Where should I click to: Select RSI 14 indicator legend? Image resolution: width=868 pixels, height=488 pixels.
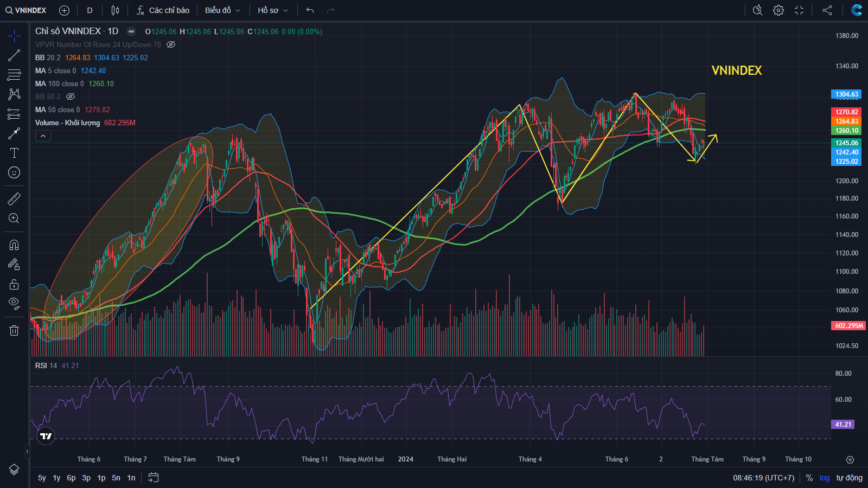[x=46, y=365]
